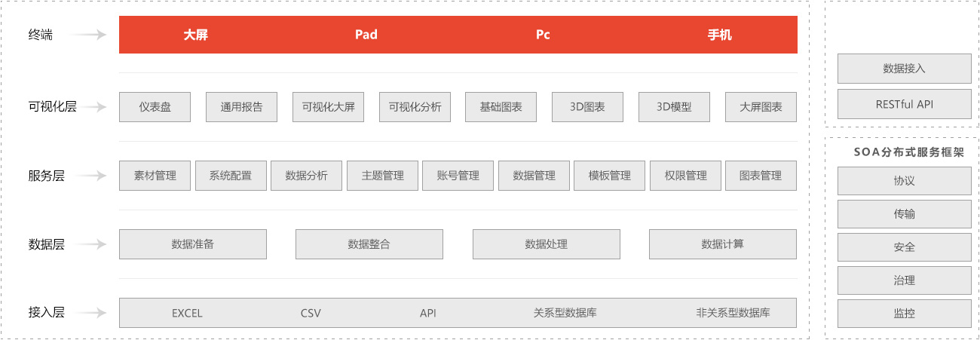The width and height of the screenshot is (980, 340).
Task: Click the 数据层 layer label
Action: 47,244
